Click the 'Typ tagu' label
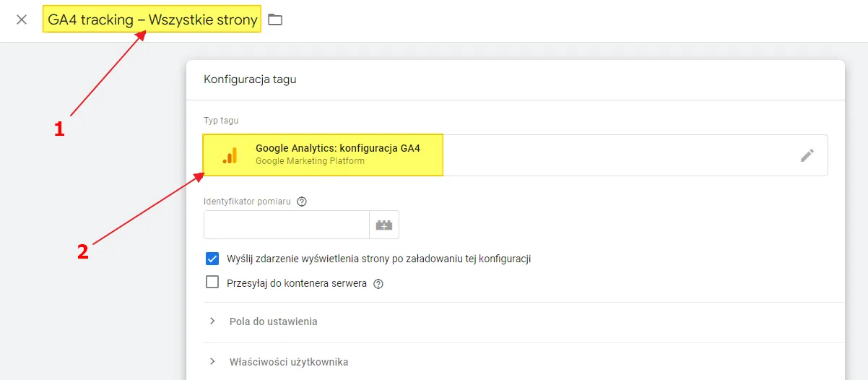Viewport: 868px width, 380px height. [221, 121]
